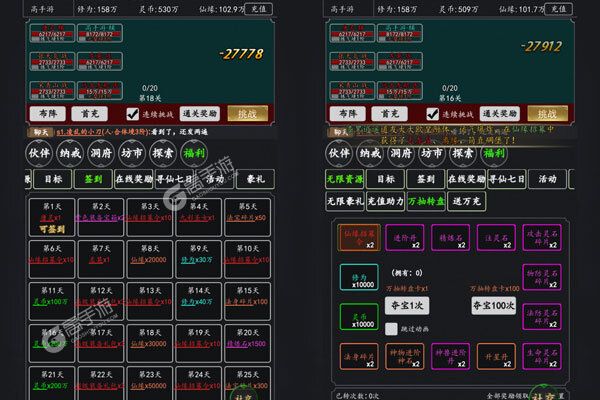Select the 灵币 x10000 prize tile
Screen dimensions: 600x400
tap(359, 317)
